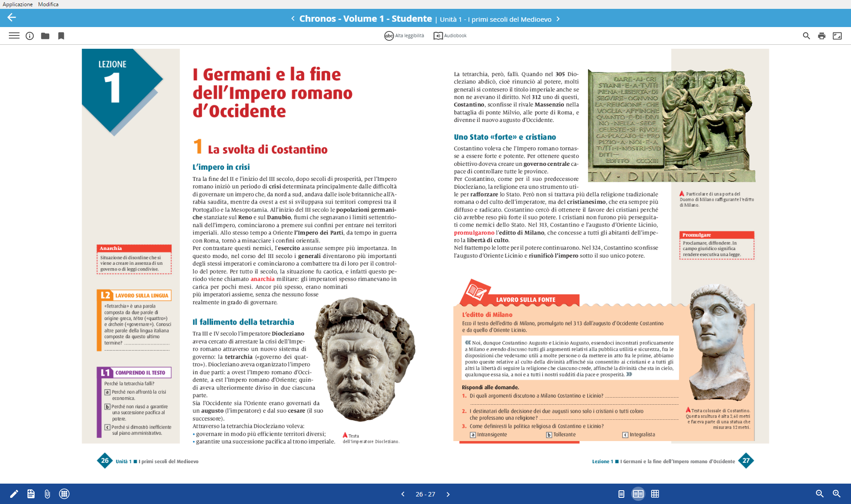The height and width of the screenshot is (504, 851).
Task: Open the grid circle tool in bottom bar
Action: coord(64,494)
